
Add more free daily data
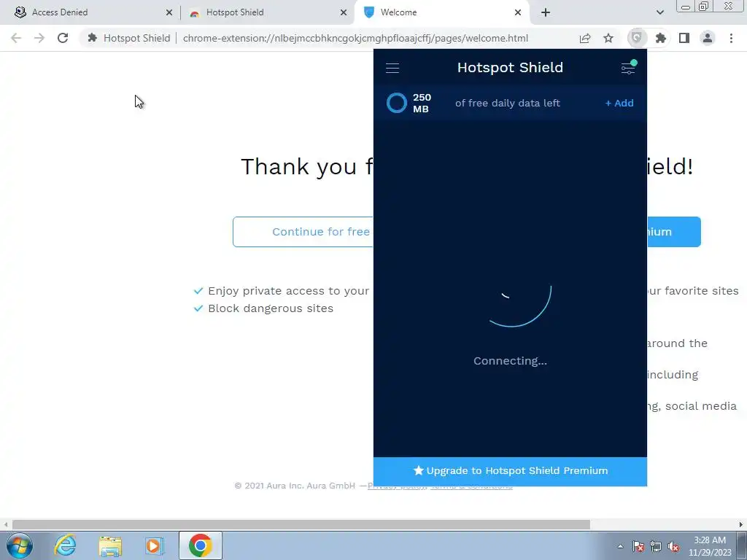(x=619, y=103)
